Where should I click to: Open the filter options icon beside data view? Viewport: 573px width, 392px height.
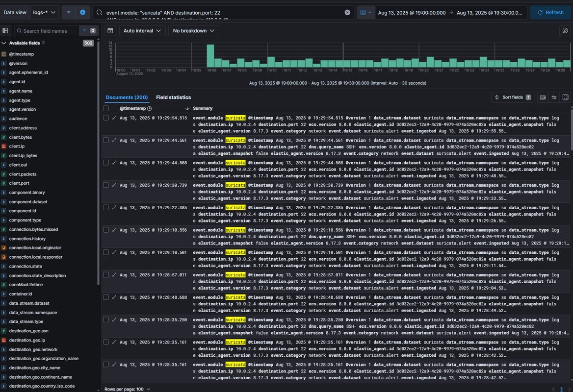pos(68,12)
